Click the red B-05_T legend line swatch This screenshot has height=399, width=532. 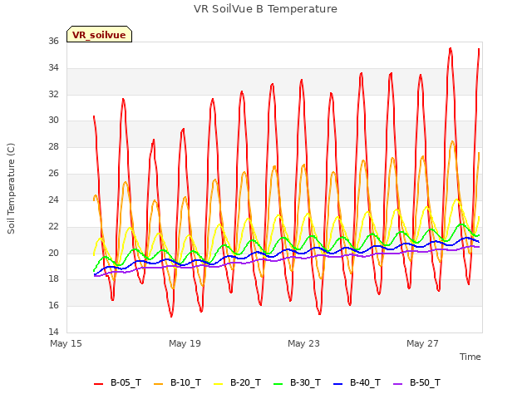coord(98,384)
